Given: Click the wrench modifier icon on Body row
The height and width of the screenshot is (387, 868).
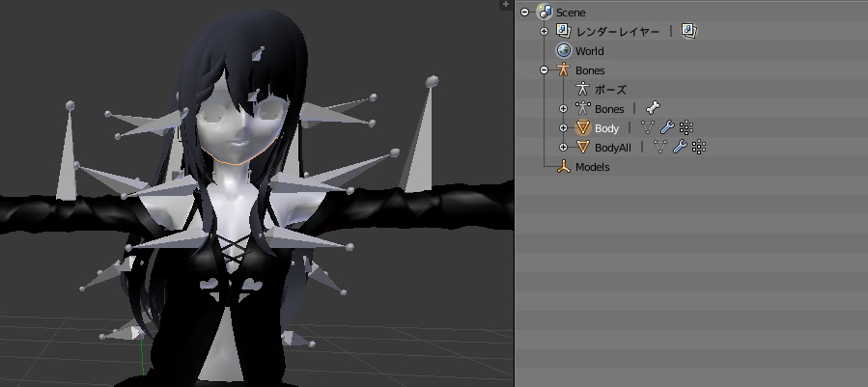Looking at the screenshot, I should (x=667, y=128).
